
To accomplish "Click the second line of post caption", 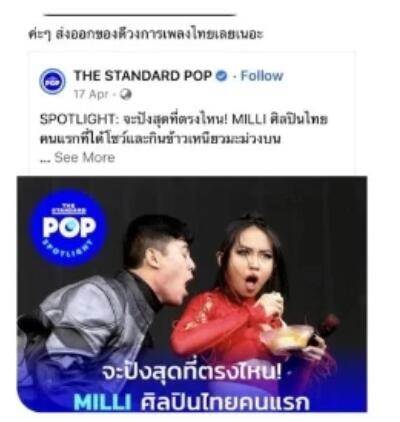I will click(x=160, y=138).
